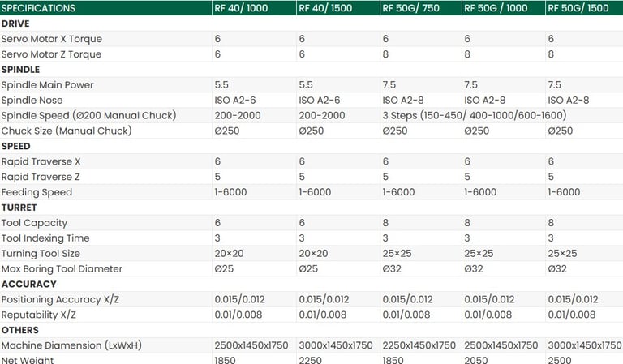Click ISO A2-6 under RF 40/ 1500
This screenshot has height=364, width=623.
pos(320,100)
